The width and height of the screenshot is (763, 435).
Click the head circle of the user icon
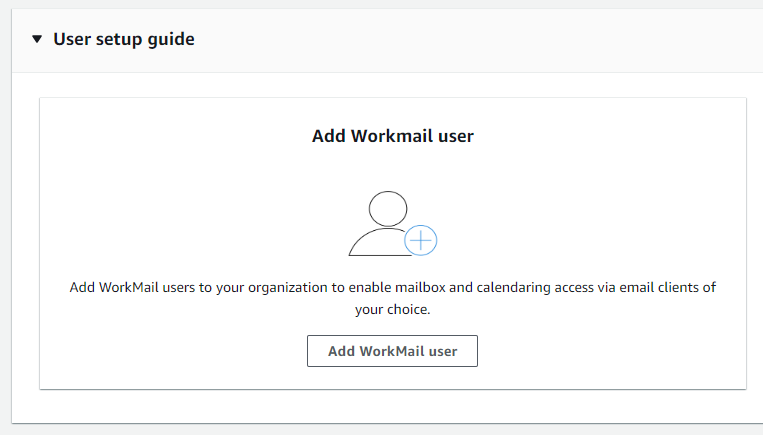pyautogui.click(x=387, y=208)
